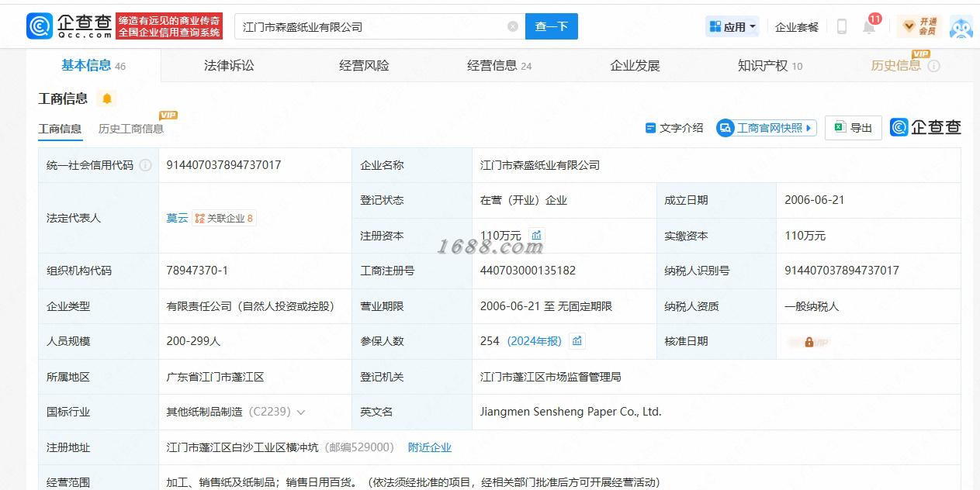Click the chart icon beside 110万元 registered capital
980x490 pixels.
point(536,235)
